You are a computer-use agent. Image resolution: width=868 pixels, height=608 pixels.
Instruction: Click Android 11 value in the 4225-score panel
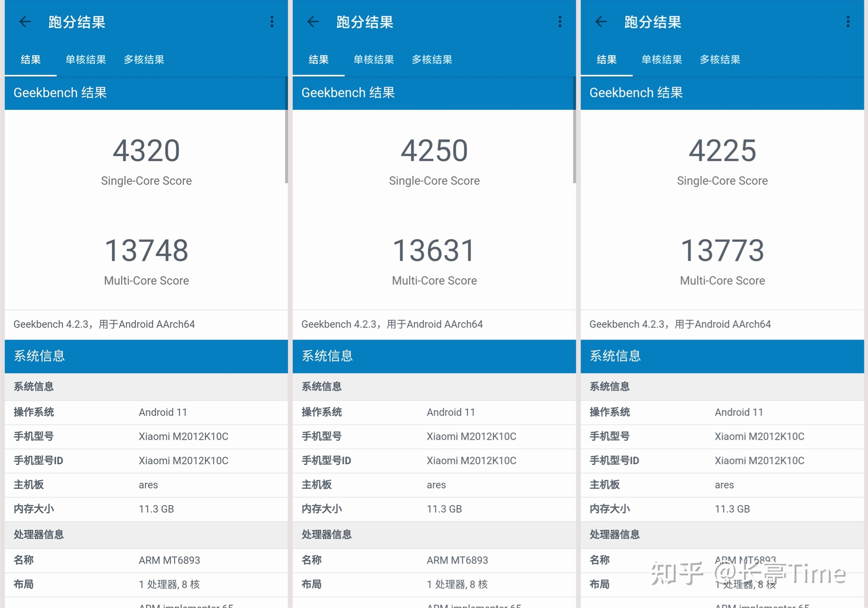[739, 412]
